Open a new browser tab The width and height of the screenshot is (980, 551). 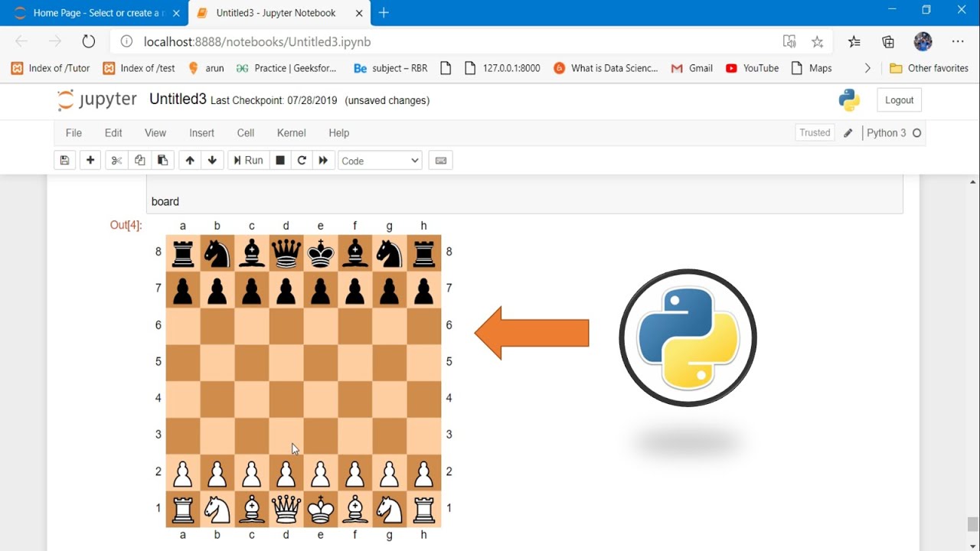pyautogui.click(x=384, y=13)
